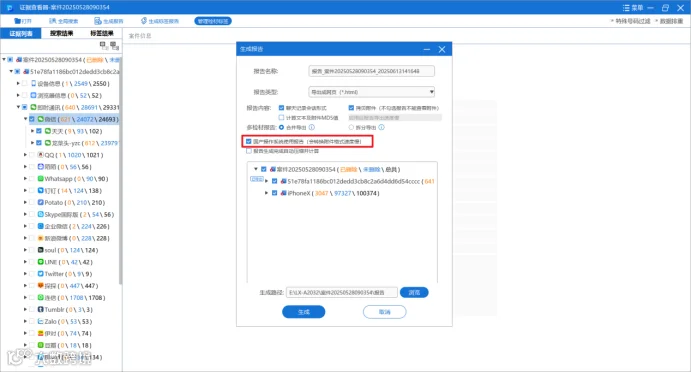
Task: Open the menu icon at top right
Action: coord(626,8)
